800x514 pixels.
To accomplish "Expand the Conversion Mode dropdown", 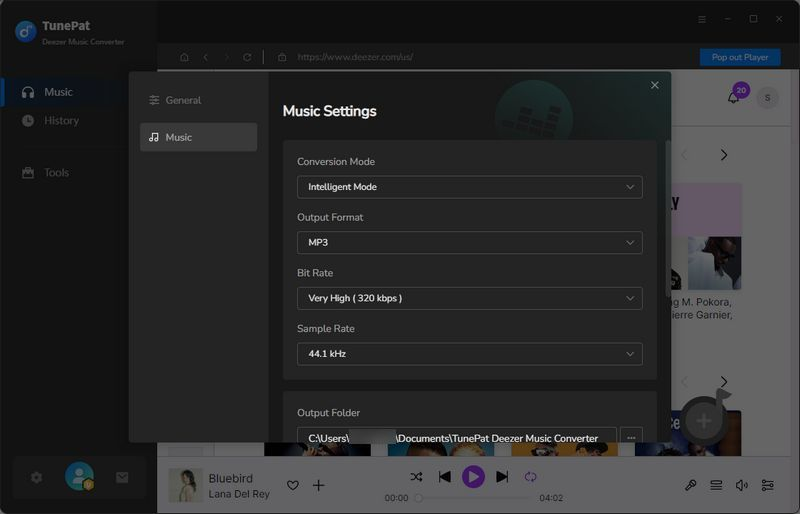I will 469,187.
